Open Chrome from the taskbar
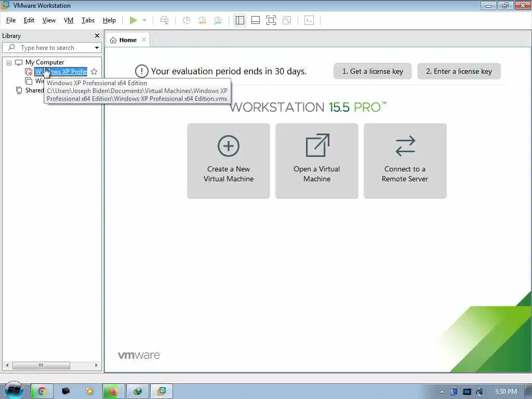The image size is (532, 399). coord(42,392)
